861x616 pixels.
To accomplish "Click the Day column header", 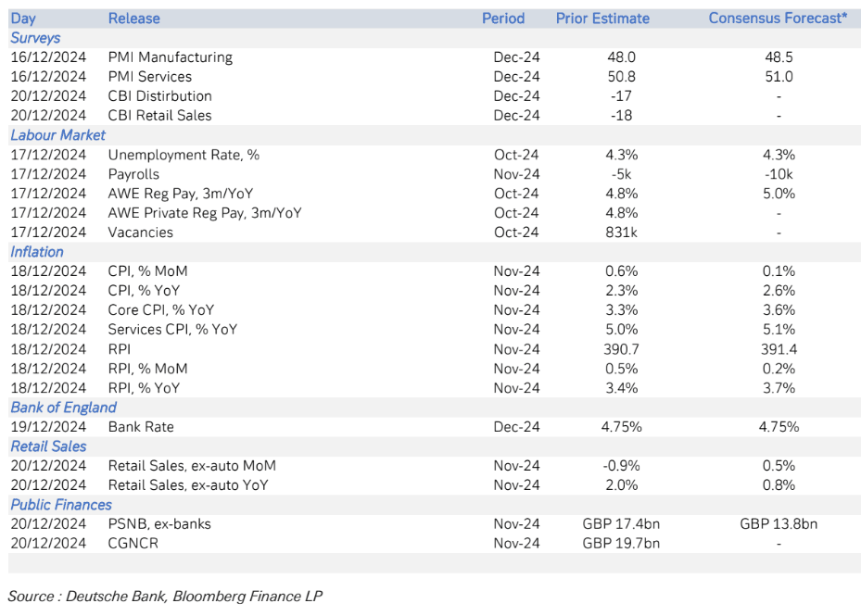I will (23, 19).
